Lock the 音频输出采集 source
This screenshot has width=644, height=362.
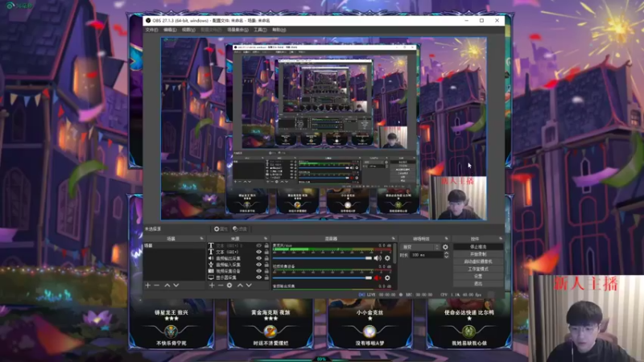(x=266, y=258)
